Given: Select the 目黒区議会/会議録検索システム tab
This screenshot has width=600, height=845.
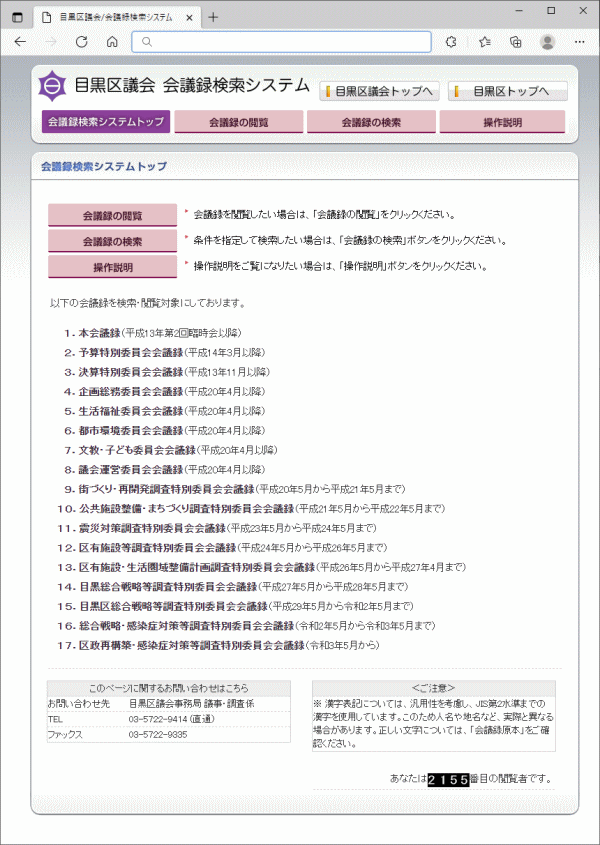Looking at the screenshot, I should 116,18.
